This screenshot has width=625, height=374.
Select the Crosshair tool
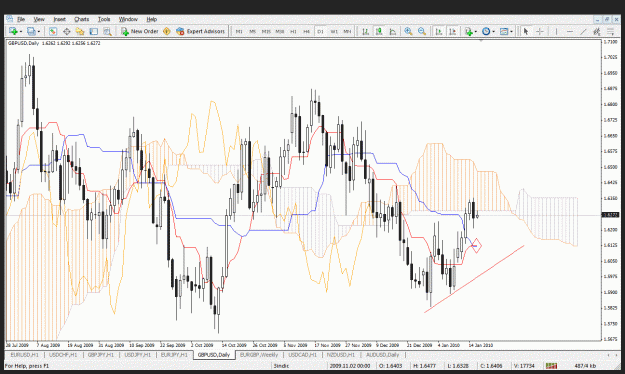tap(540, 31)
